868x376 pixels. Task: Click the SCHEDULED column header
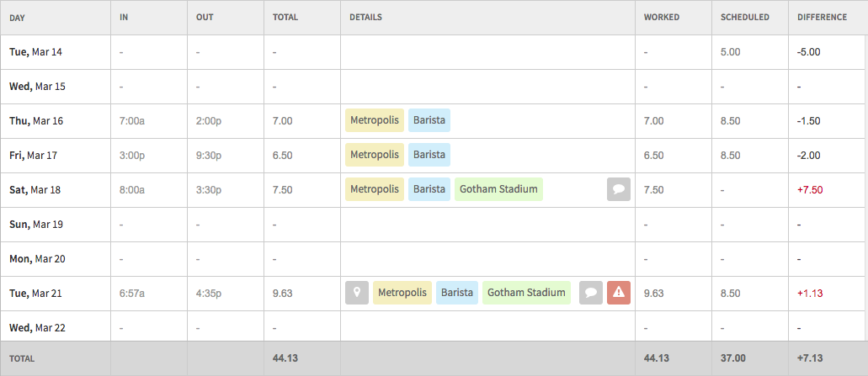pos(744,17)
